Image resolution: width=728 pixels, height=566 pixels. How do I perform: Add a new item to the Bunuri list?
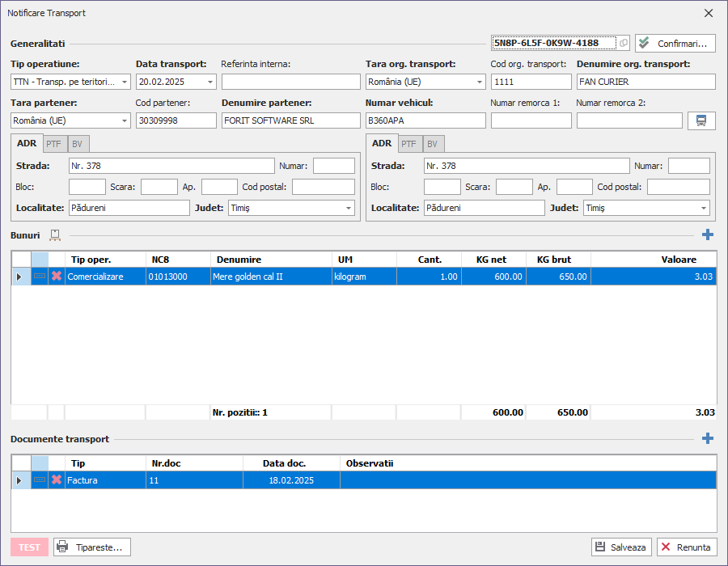click(708, 234)
